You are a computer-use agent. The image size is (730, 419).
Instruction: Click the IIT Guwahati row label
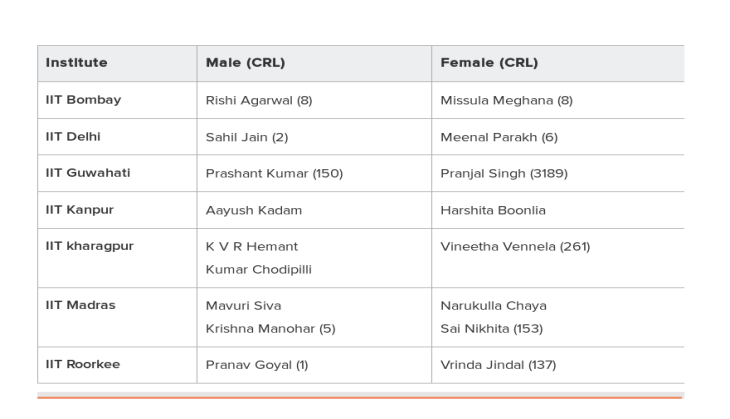[88, 173]
